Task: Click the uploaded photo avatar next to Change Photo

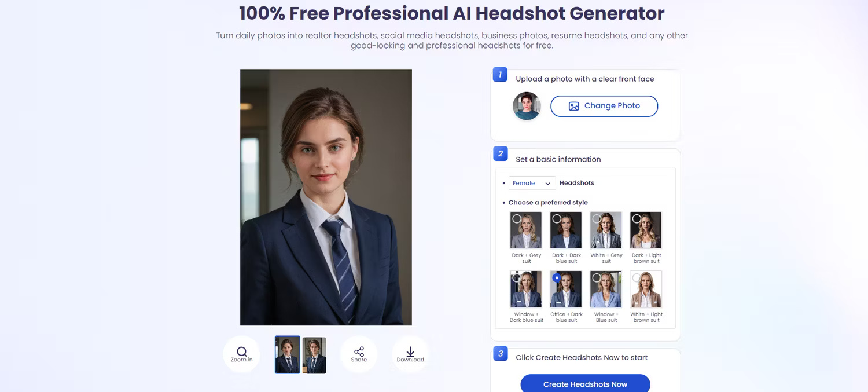Action: tap(526, 106)
